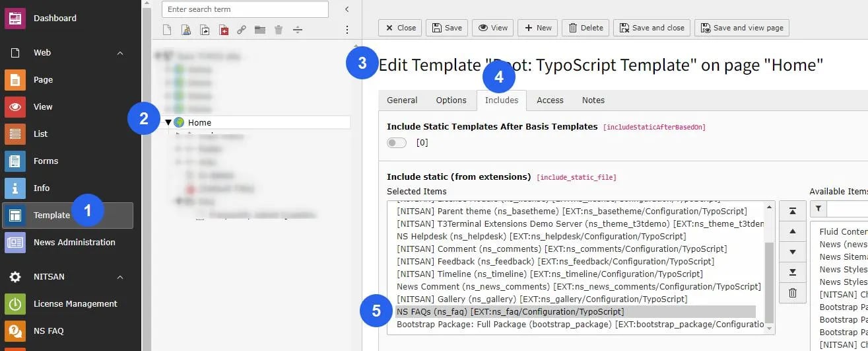The height and width of the screenshot is (351, 868).
Task: Focus the page tree search field
Action: tap(245, 9)
